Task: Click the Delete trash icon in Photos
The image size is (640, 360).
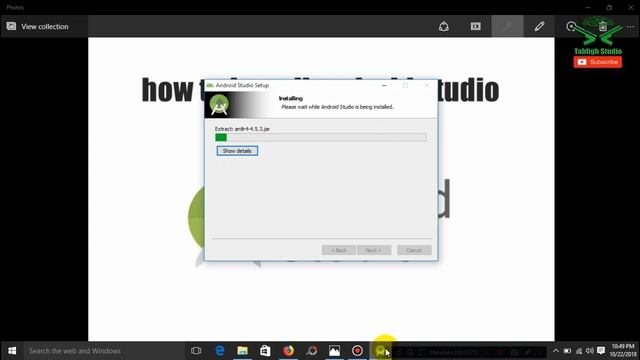Action: 602,27
